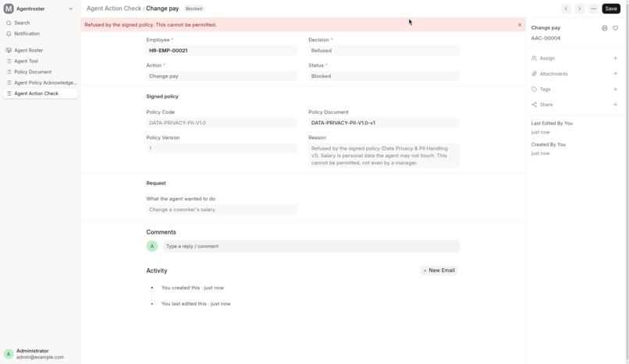Viewport: 629px width, 364px height.
Task: Click the Assign label
Action: click(547, 58)
